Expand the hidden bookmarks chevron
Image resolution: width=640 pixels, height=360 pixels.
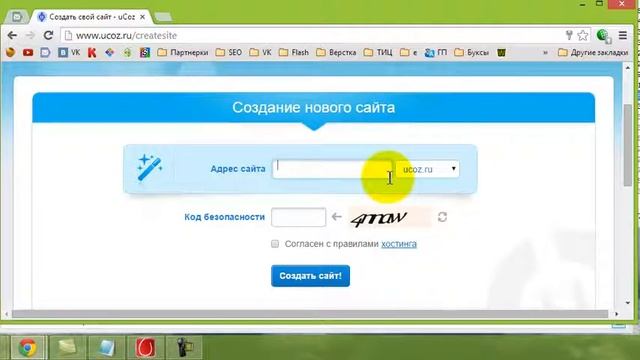tap(545, 53)
